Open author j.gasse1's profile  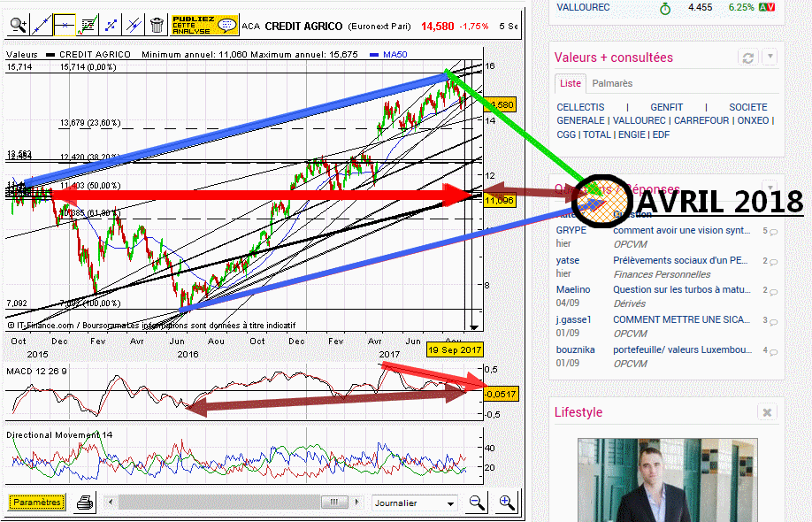pos(574,319)
